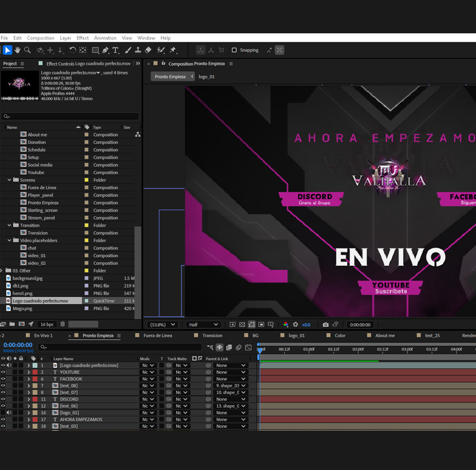
Task: Click the region of interest icon
Action: [261, 325]
